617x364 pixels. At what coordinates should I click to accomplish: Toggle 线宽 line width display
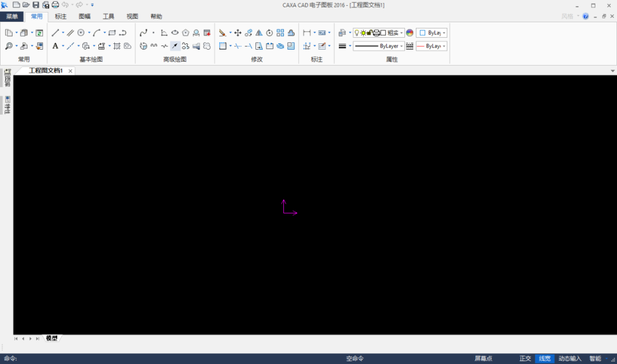(544, 359)
